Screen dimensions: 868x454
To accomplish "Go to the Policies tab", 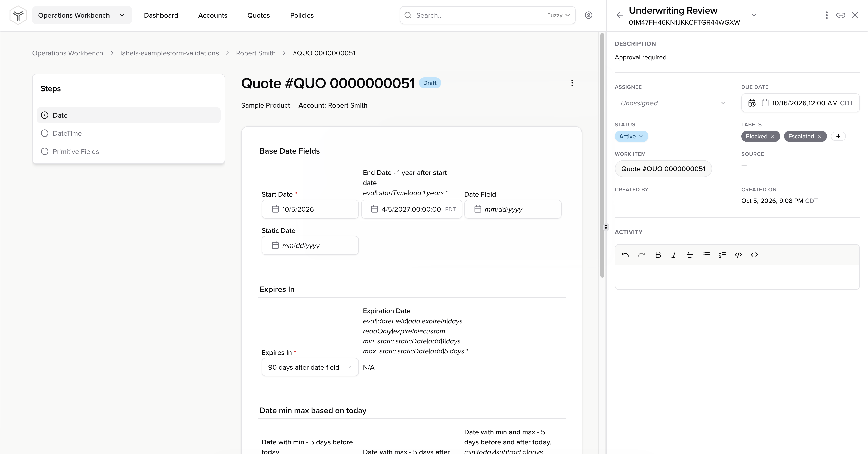I will tap(302, 15).
